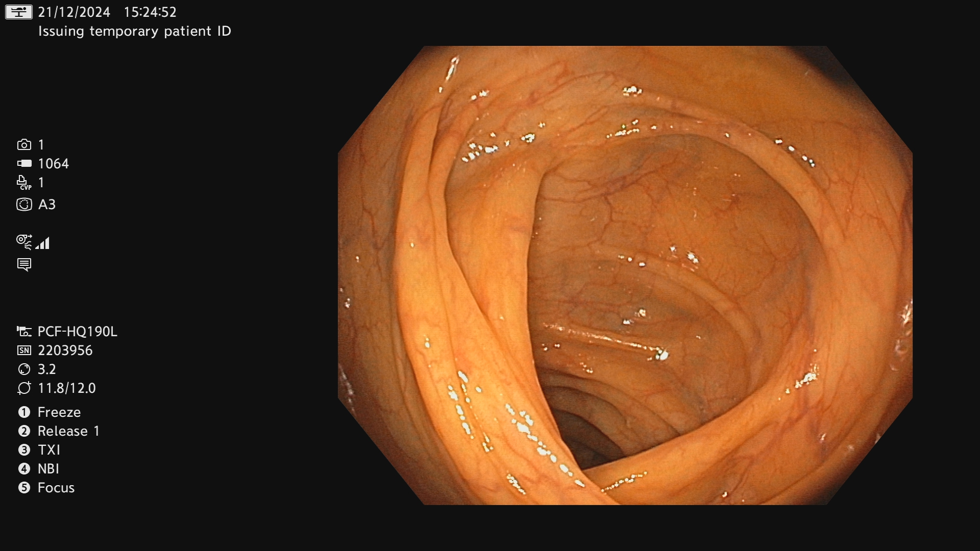The width and height of the screenshot is (980, 551).
Task: Click the date 21/12/2024
Action: pos(74,12)
